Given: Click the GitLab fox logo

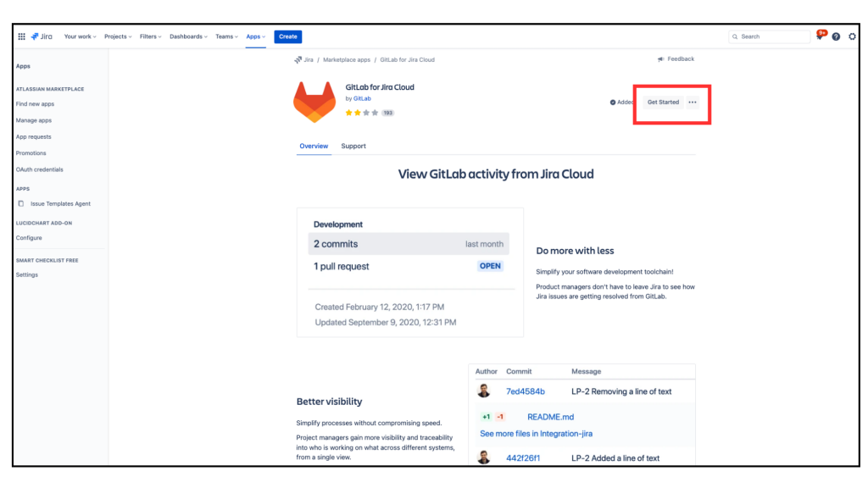Looking at the screenshot, I should pos(314,102).
